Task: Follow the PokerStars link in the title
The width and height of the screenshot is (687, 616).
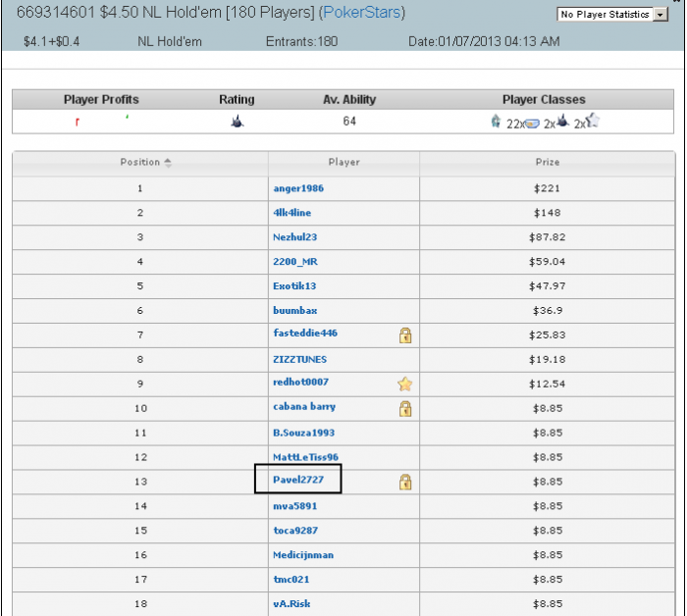Action: click(x=361, y=12)
